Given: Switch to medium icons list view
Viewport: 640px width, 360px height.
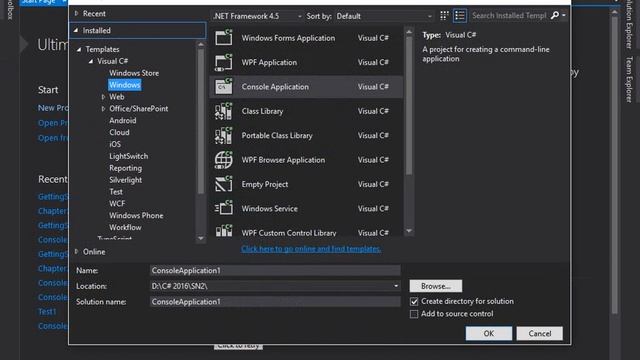Looking at the screenshot, I should pyautogui.click(x=460, y=16).
